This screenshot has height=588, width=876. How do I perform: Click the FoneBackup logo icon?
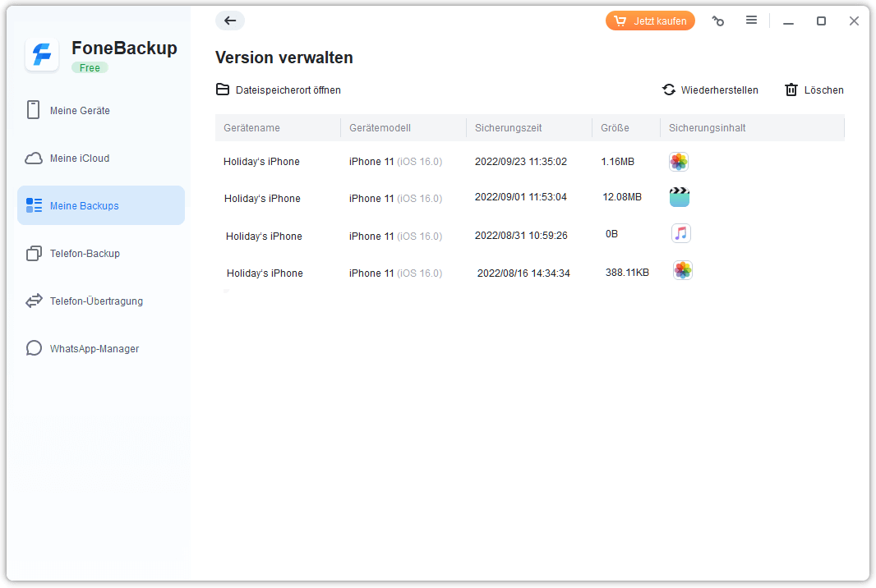click(42, 55)
